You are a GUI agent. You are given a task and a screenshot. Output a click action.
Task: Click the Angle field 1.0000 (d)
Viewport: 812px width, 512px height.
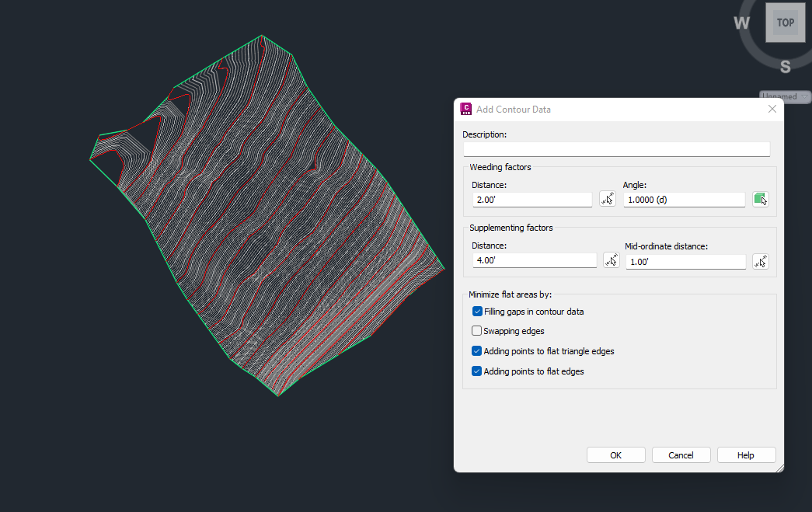pos(684,200)
